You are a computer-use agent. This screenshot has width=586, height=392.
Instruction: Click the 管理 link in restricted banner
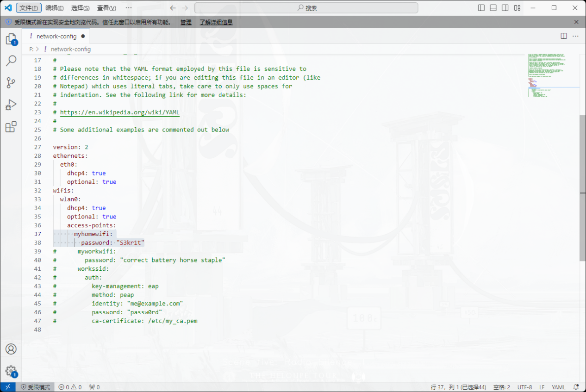[x=186, y=22]
